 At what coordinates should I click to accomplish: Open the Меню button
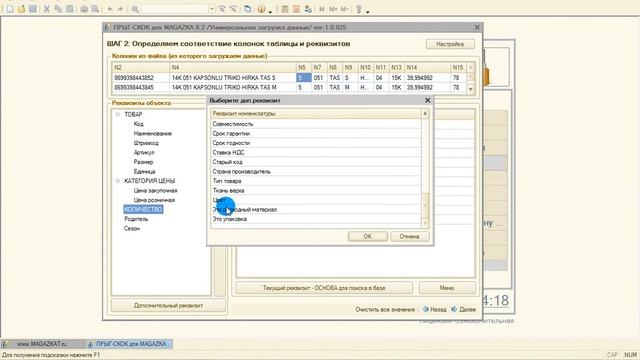click(x=447, y=288)
